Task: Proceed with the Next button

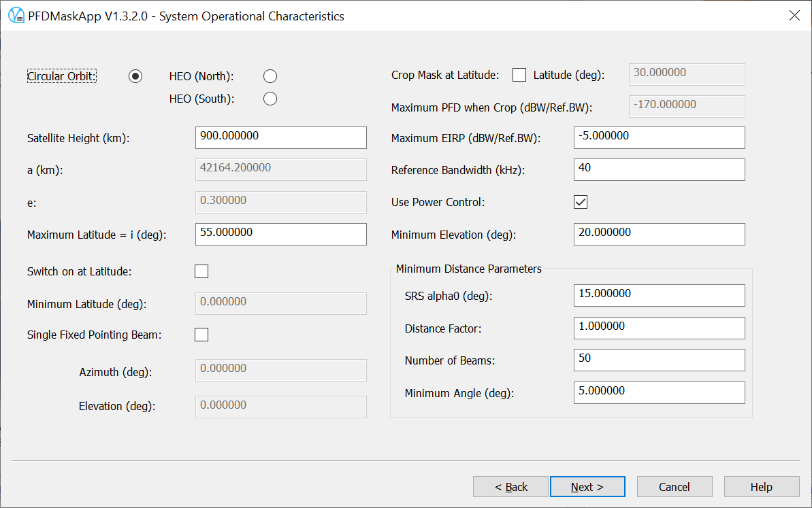Action: point(587,487)
